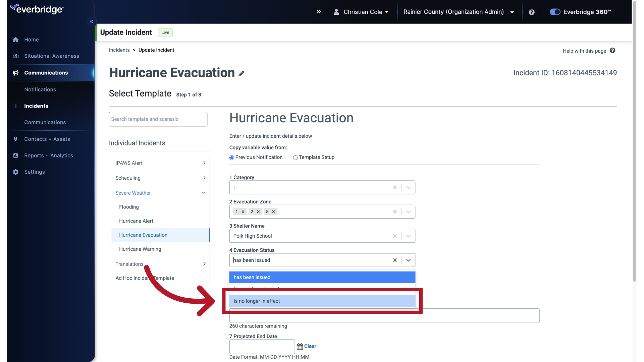Click the Everbridge logo
The height and width of the screenshot is (362, 644).
coord(37,9)
